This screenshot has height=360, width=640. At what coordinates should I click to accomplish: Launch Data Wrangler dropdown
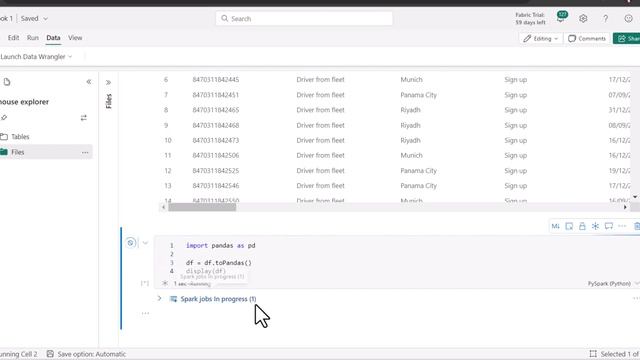(x=36, y=57)
